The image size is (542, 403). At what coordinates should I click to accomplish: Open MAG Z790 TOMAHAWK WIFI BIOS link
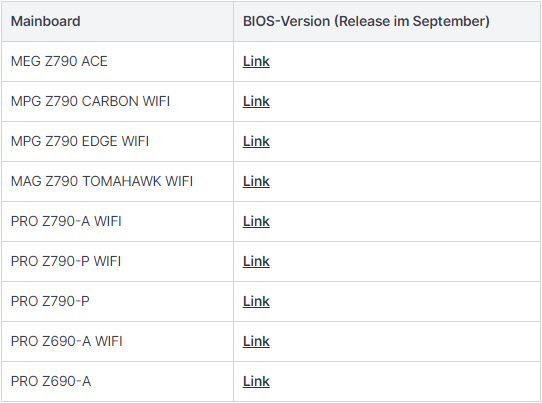tap(256, 181)
